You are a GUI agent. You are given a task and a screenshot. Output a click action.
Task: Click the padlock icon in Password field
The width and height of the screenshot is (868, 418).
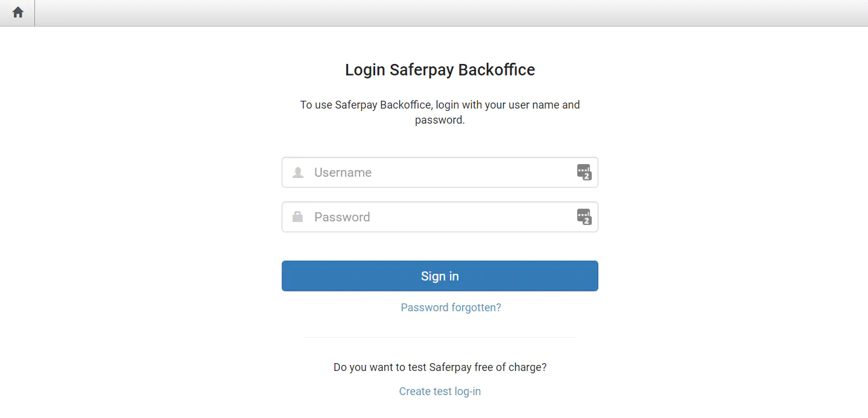coord(297,217)
